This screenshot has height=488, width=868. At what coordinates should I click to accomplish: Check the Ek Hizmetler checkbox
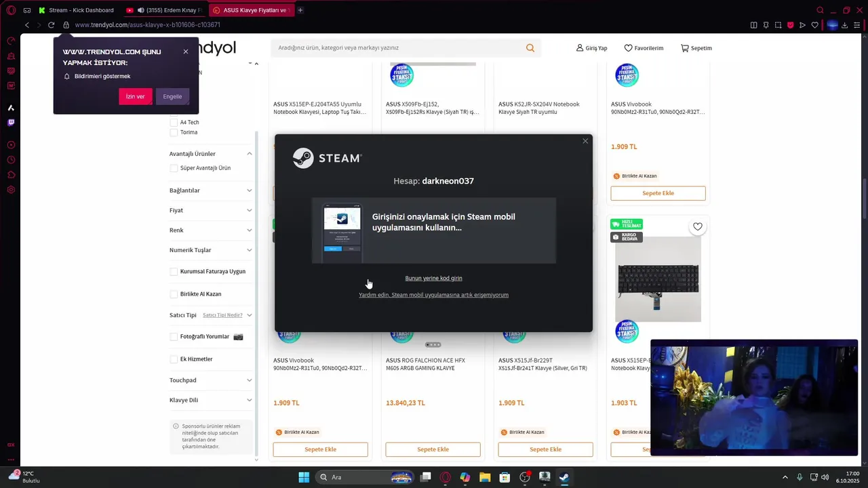(x=174, y=359)
